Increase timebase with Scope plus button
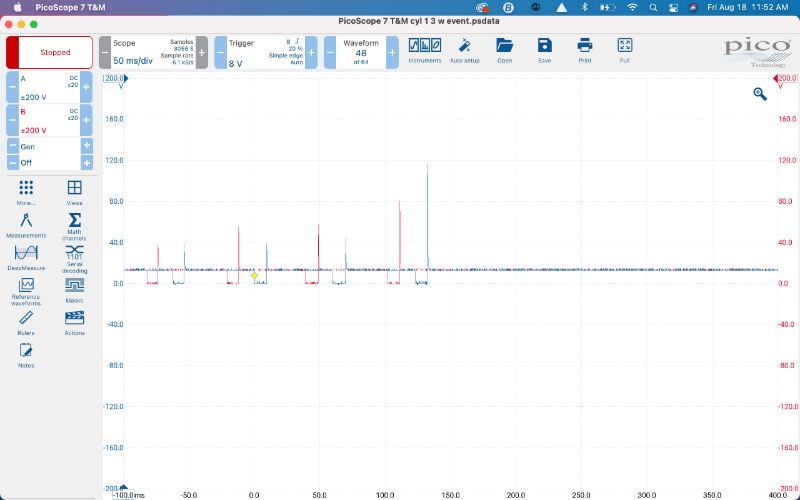The height and width of the screenshot is (500, 800). pyautogui.click(x=201, y=52)
